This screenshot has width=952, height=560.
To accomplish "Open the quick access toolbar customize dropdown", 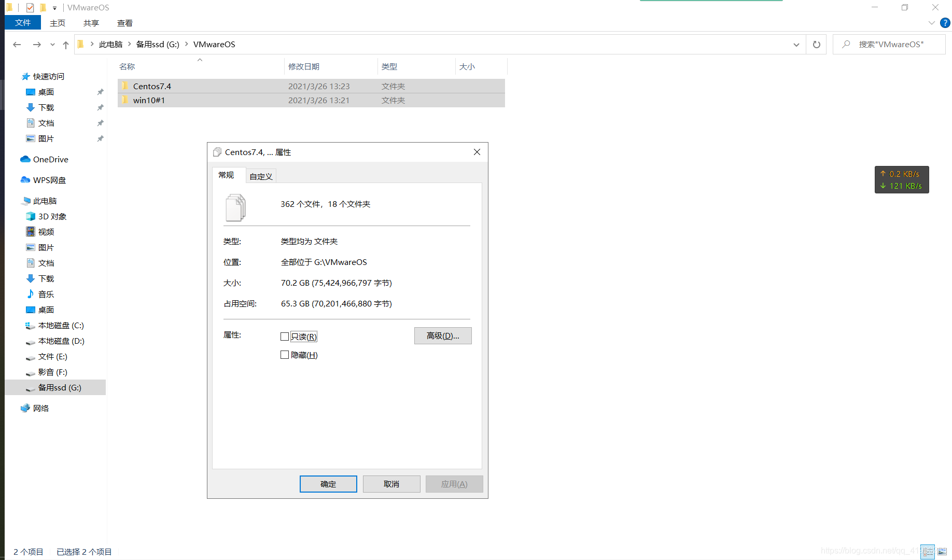I will (x=54, y=8).
